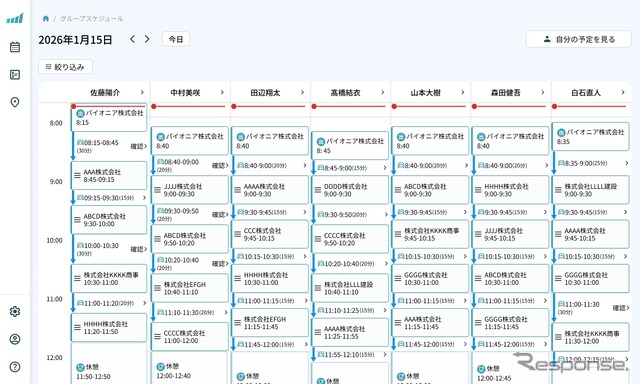This screenshot has height=384, width=640.
Task: Open 休憩 12:00-12:40 break block
Action: tap(190, 368)
